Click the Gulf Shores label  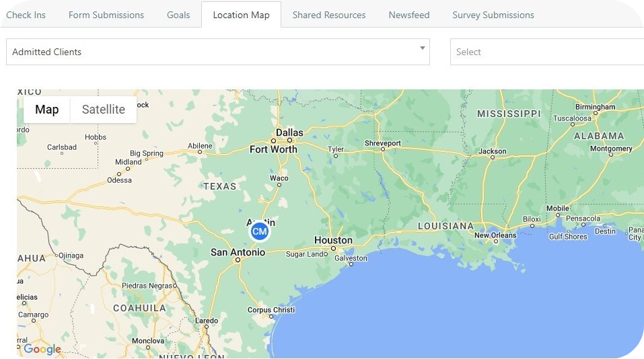[x=568, y=237]
